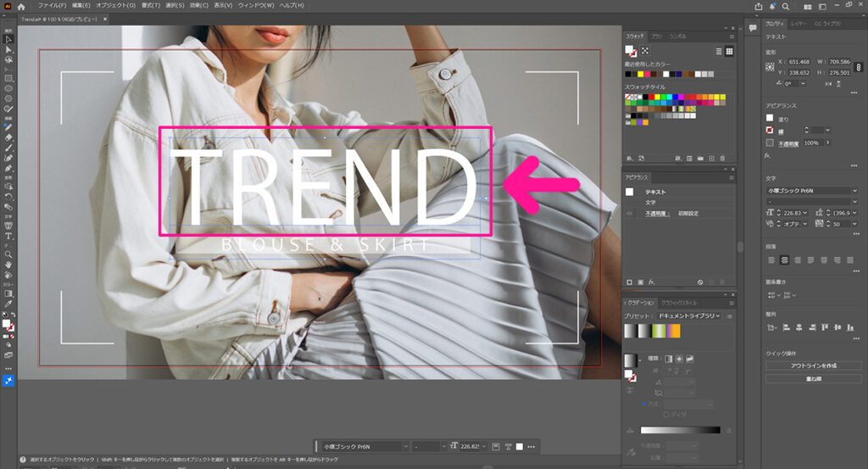The width and height of the screenshot is (868, 469).
Task: Close the Trend.ai document tab
Action: [106, 19]
